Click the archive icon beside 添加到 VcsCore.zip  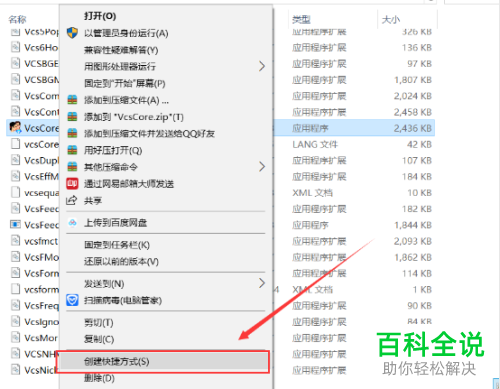[x=72, y=117]
